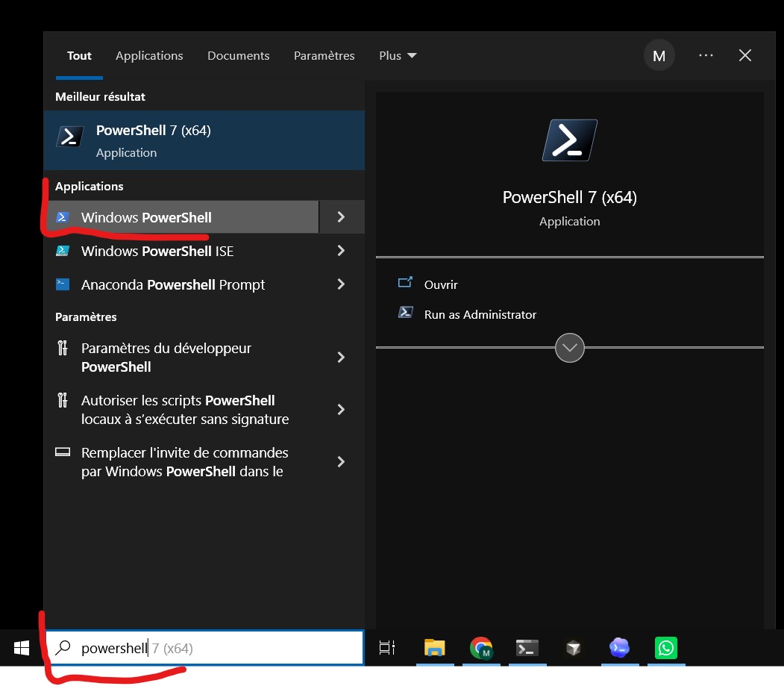This screenshot has height=686, width=784.
Task: Click the PowerShell 7 (x64) preview title
Action: [x=569, y=198]
